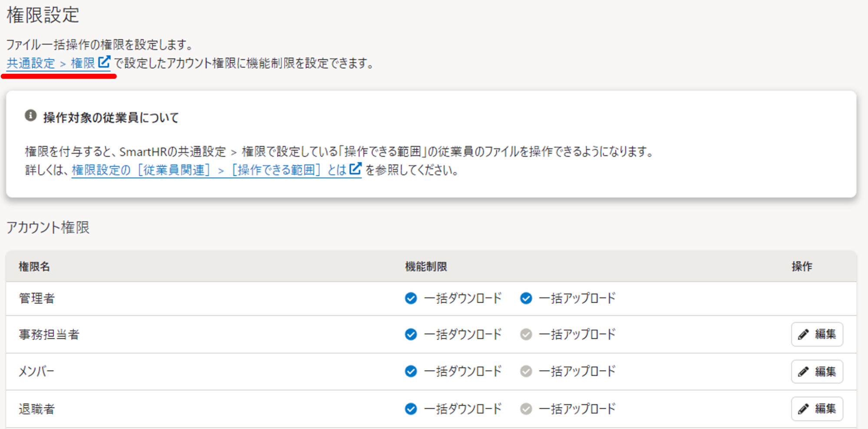Click external link icon next to 共通設定 > 権限
This screenshot has height=429, width=868.
[104, 62]
